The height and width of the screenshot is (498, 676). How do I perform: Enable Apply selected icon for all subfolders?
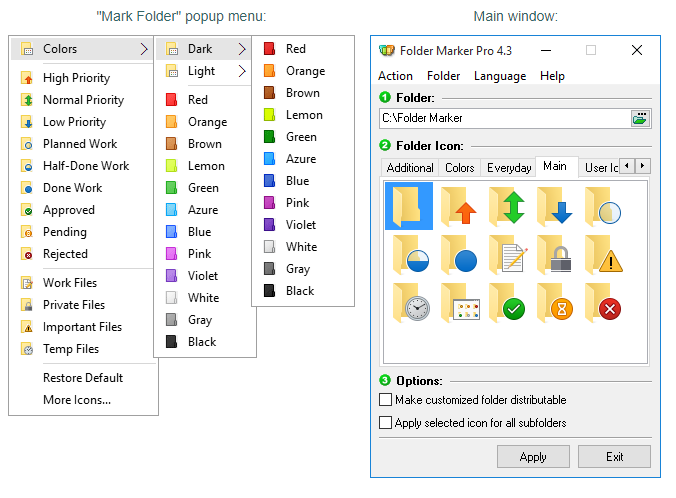click(385, 423)
